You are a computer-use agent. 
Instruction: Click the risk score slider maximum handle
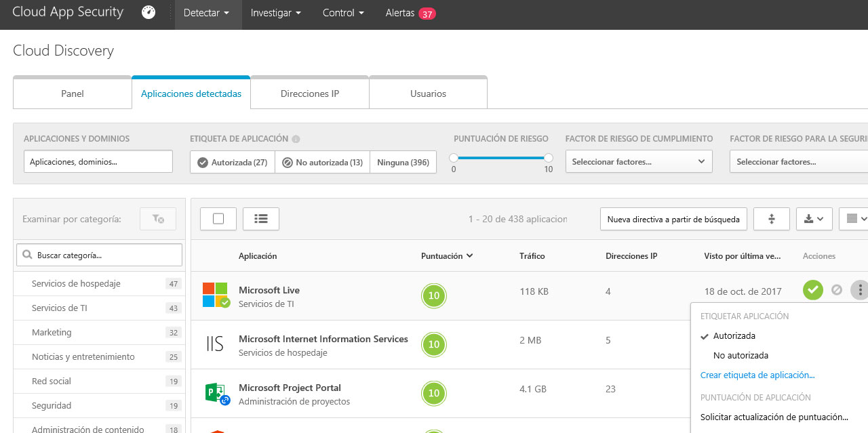tap(549, 158)
